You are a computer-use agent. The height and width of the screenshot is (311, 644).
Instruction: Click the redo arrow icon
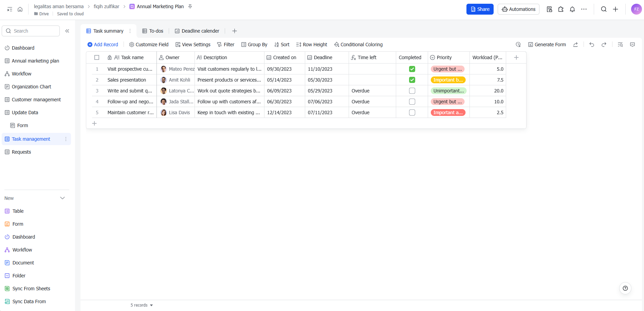click(604, 45)
